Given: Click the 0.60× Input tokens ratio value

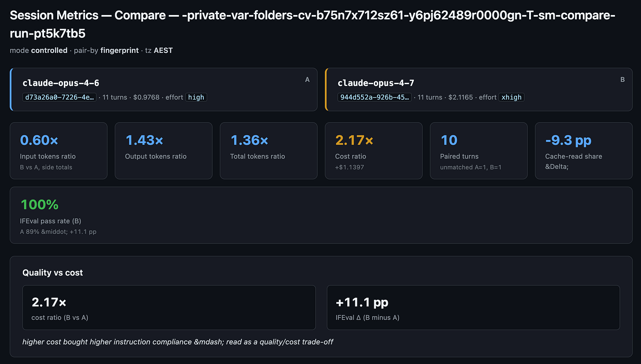Looking at the screenshot, I should tap(39, 140).
